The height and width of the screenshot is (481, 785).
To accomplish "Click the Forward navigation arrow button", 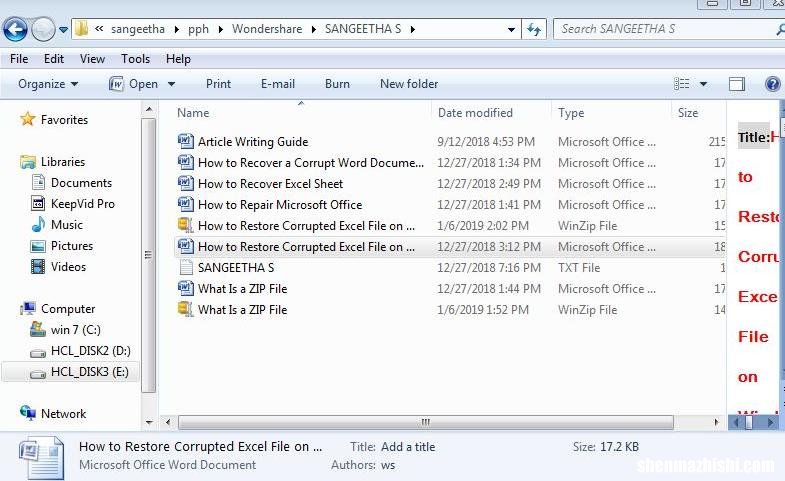I will tap(44, 30).
